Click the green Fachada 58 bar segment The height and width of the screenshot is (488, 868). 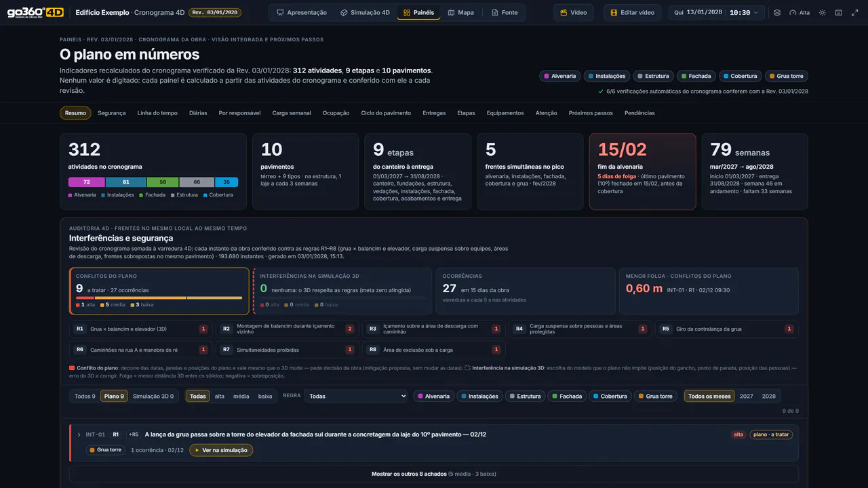tap(163, 182)
